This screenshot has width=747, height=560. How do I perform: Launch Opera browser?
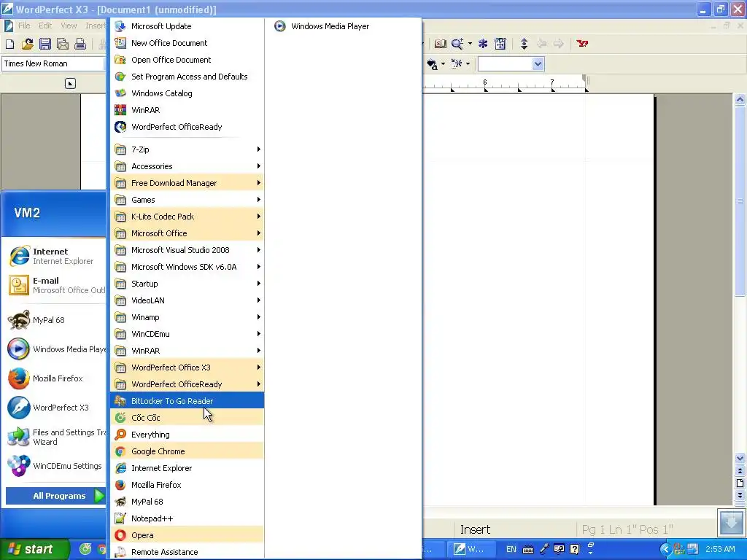pyautogui.click(x=187, y=535)
